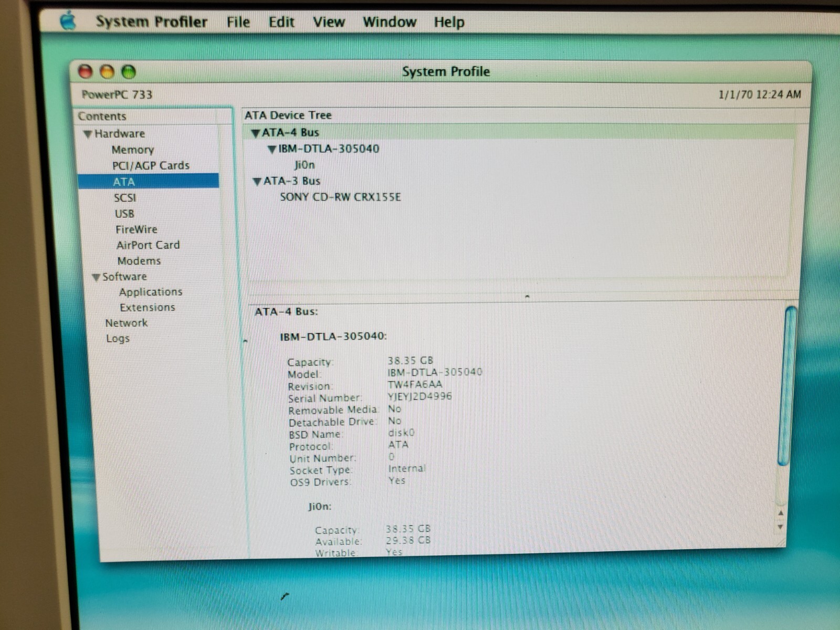Click the JiOn: heading in details
The height and width of the screenshot is (630, 840).
click(x=320, y=507)
